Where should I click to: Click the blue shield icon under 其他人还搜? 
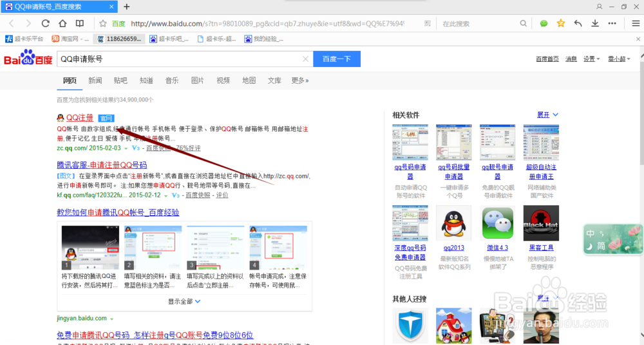[410, 325]
